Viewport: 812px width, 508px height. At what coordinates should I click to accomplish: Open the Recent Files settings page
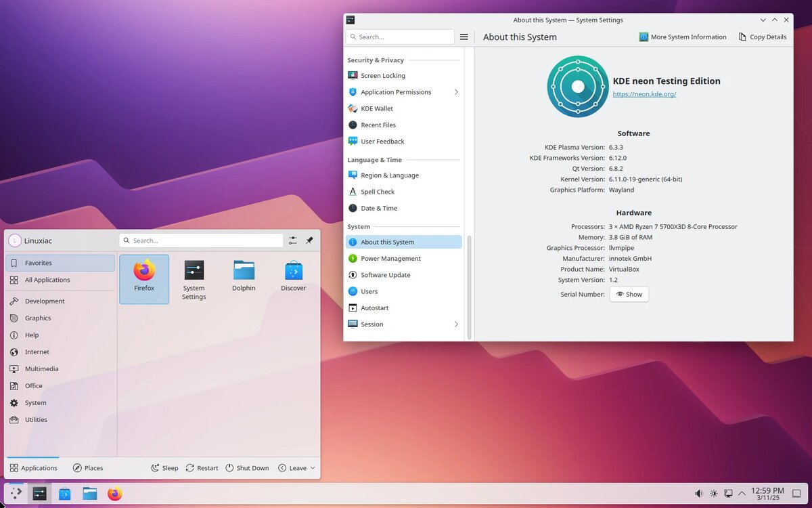[378, 125]
